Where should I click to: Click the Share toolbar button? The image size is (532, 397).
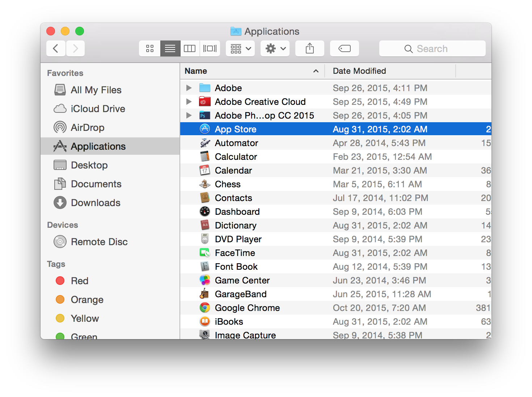(x=310, y=48)
